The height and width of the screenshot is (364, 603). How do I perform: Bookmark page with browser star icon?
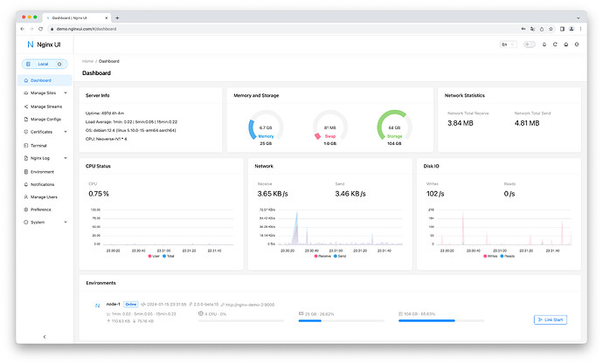(x=551, y=29)
